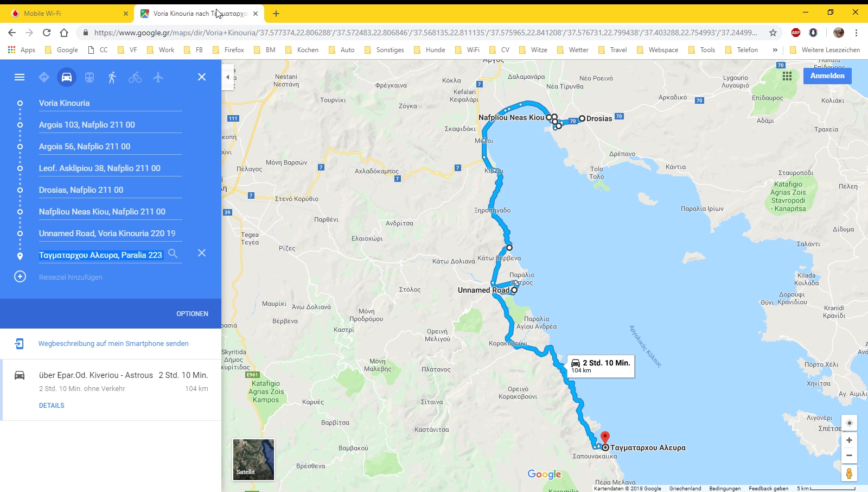Click the Griechenland footer link
This screenshot has height=492, width=868.
tap(685, 488)
